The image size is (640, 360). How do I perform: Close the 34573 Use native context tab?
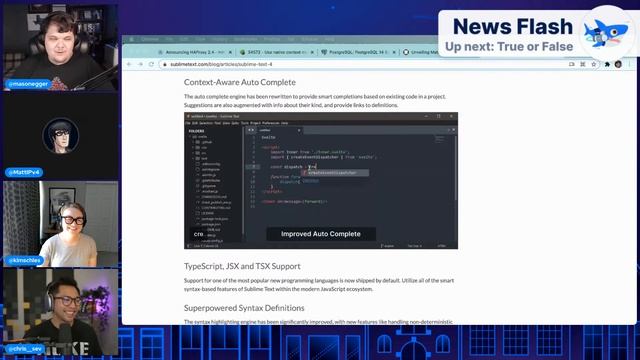click(312, 52)
